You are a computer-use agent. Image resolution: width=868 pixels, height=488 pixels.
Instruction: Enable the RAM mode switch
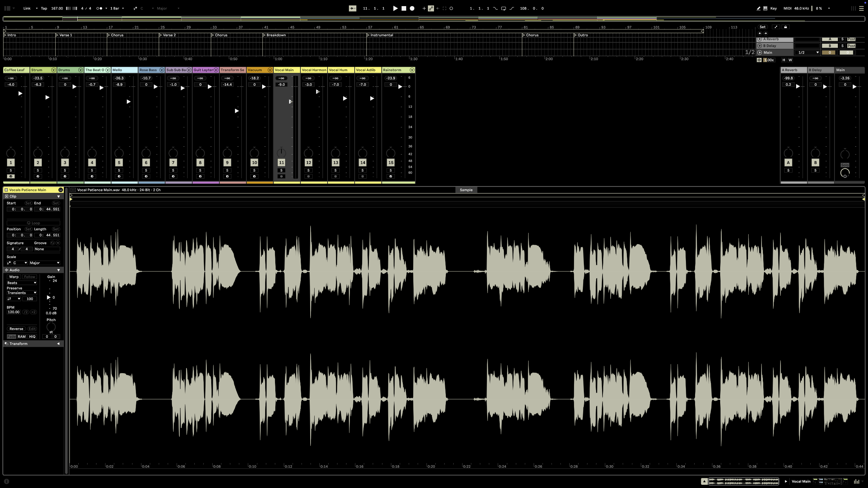tap(22, 337)
